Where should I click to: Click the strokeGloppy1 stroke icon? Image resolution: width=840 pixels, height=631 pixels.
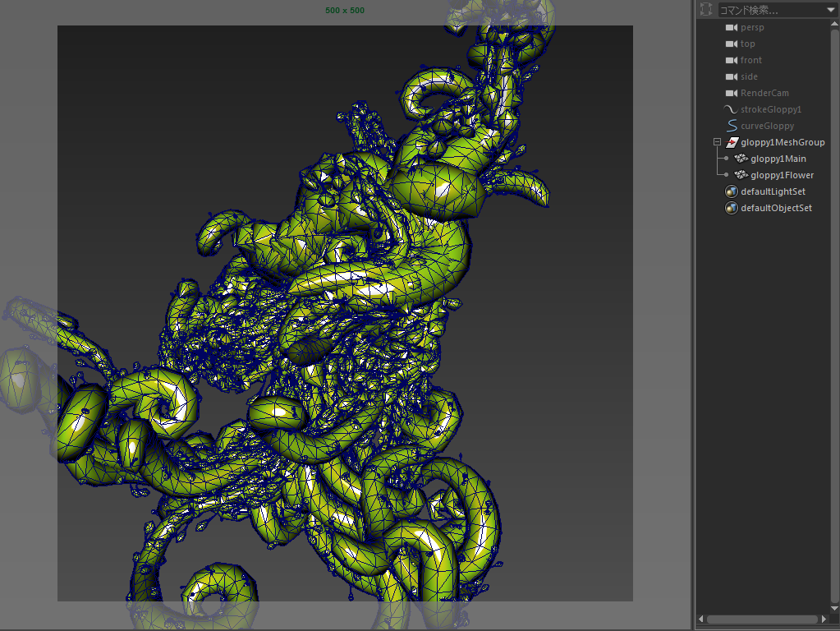tap(731, 109)
